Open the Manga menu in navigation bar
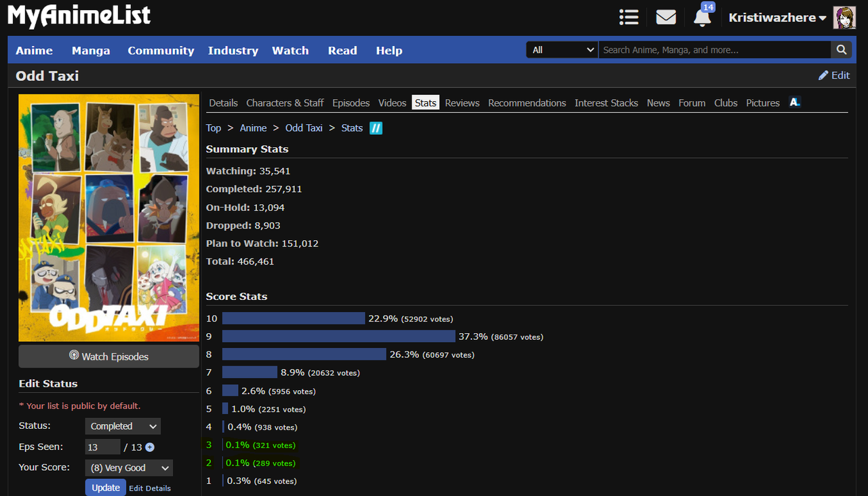Viewport: 868px width, 496px height. tap(91, 50)
